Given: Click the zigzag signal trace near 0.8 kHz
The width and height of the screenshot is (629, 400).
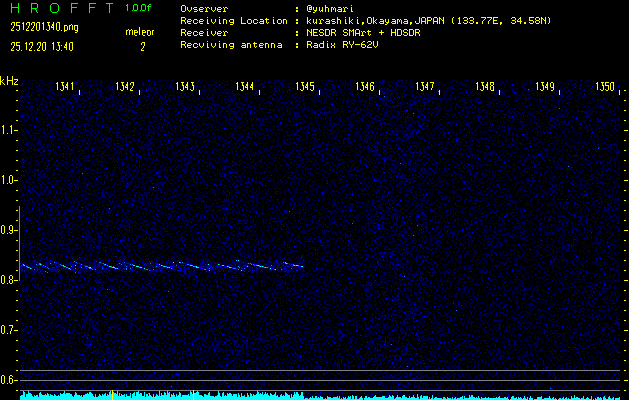Looking at the screenshot, I should [160, 266].
